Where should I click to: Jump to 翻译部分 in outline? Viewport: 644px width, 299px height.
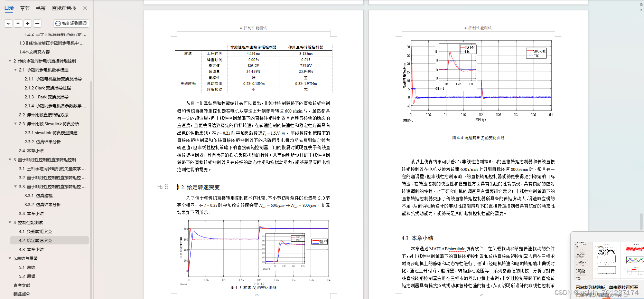tap(22, 294)
